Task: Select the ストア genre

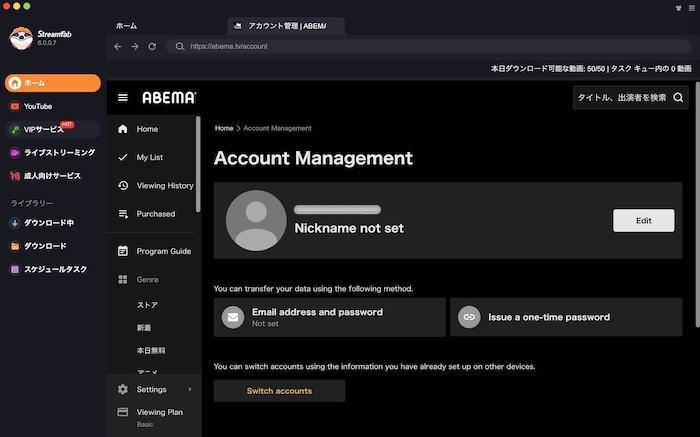Action: click(x=147, y=305)
